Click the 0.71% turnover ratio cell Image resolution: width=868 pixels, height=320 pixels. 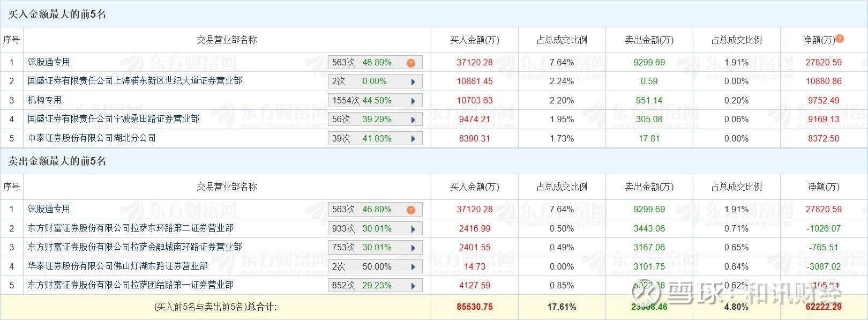coord(736,228)
